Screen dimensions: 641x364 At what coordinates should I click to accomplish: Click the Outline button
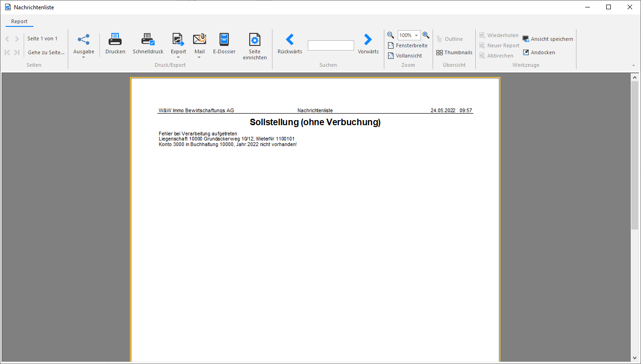[449, 39]
